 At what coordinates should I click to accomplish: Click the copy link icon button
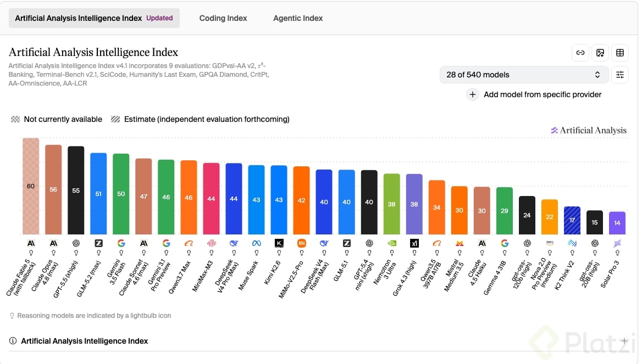tap(580, 52)
